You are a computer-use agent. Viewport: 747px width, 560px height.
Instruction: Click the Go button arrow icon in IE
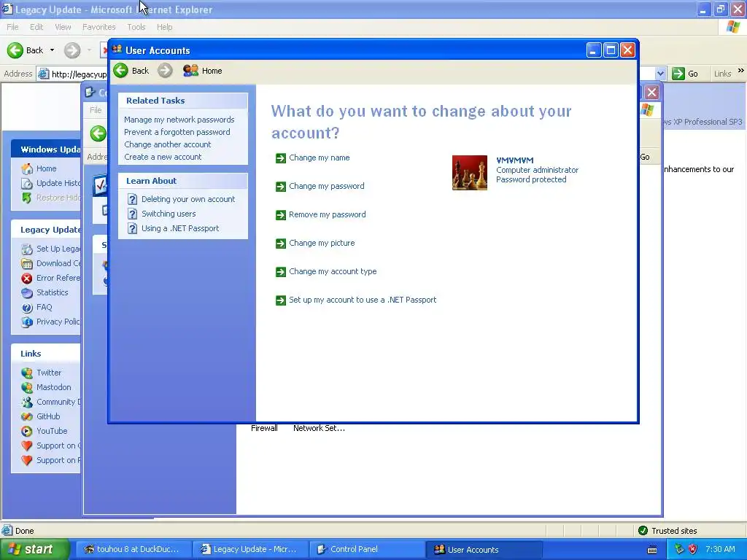pyautogui.click(x=678, y=74)
